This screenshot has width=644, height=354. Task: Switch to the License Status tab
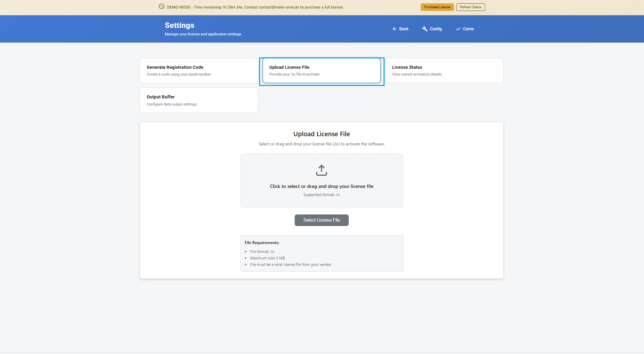(x=444, y=70)
